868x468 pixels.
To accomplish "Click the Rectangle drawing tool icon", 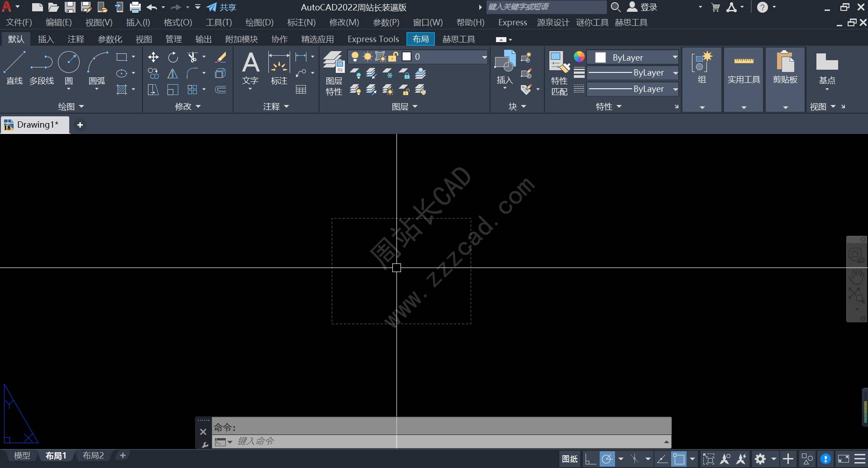I will click(x=122, y=57).
